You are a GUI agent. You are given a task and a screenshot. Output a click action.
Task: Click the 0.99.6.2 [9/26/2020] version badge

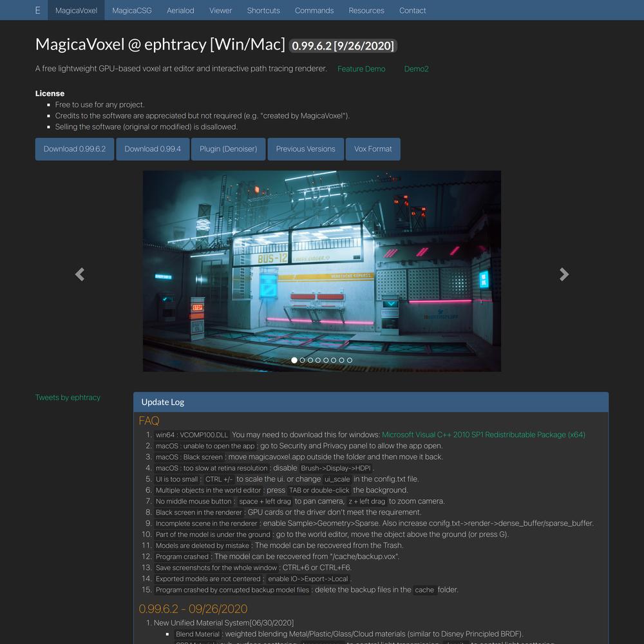point(343,46)
